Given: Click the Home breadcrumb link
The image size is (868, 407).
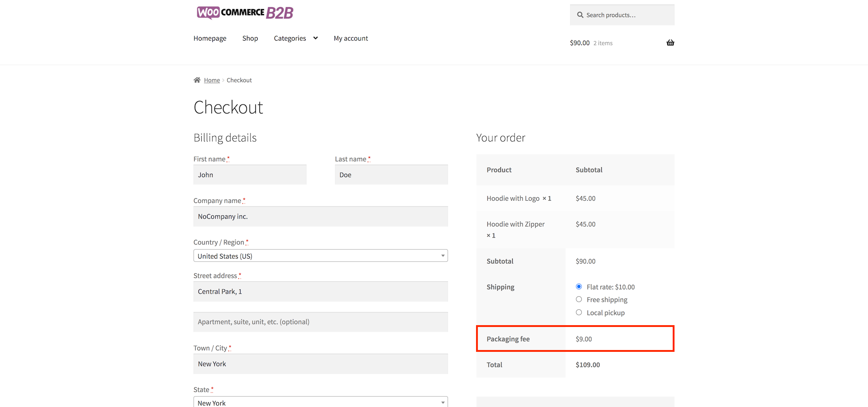Looking at the screenshot, I should click(212, 80).
